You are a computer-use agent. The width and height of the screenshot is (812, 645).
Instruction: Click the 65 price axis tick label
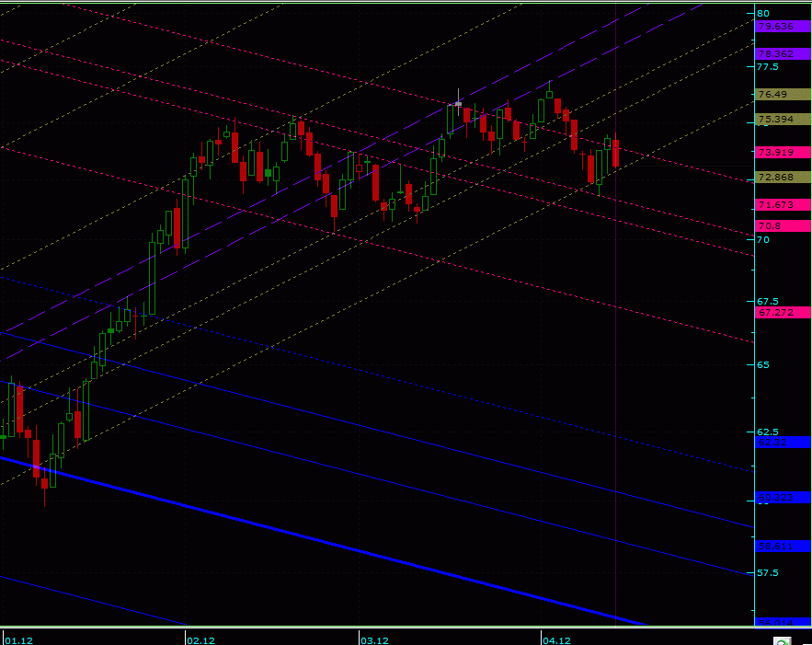763,364
